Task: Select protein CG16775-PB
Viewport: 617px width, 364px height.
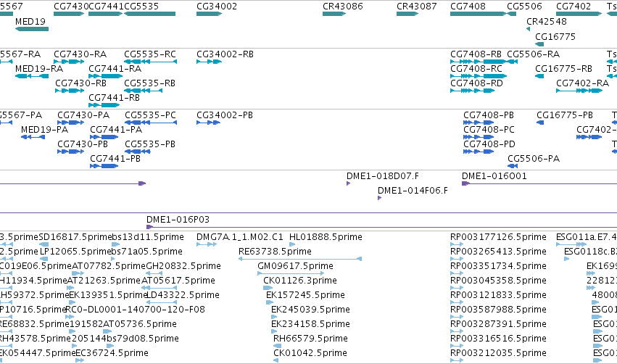Action: (x=540, y=123)
